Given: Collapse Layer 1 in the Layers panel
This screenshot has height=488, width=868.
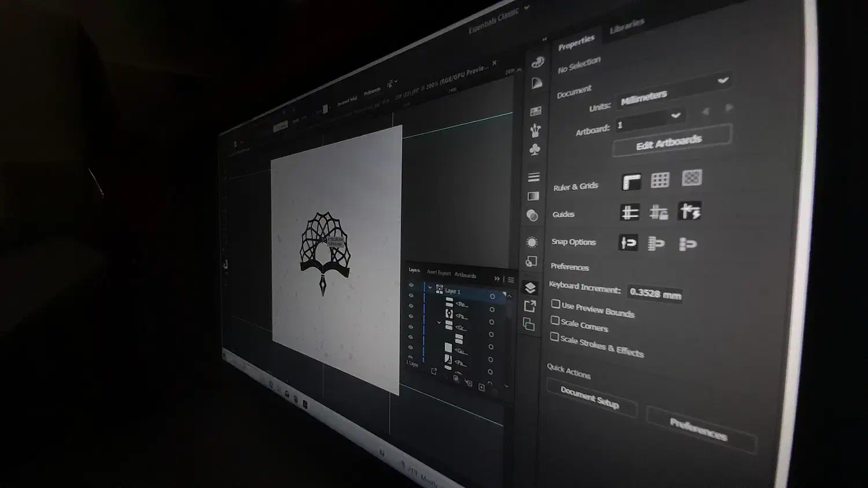Looking at the screenshot, I should pos(429,288).
